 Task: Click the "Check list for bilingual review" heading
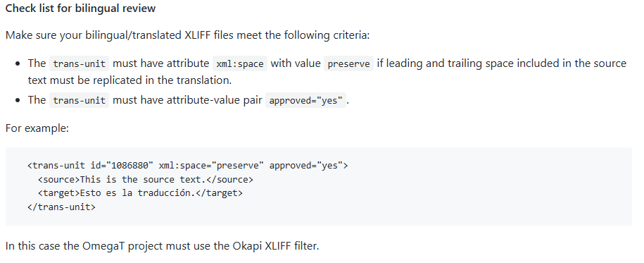[80, 8]
